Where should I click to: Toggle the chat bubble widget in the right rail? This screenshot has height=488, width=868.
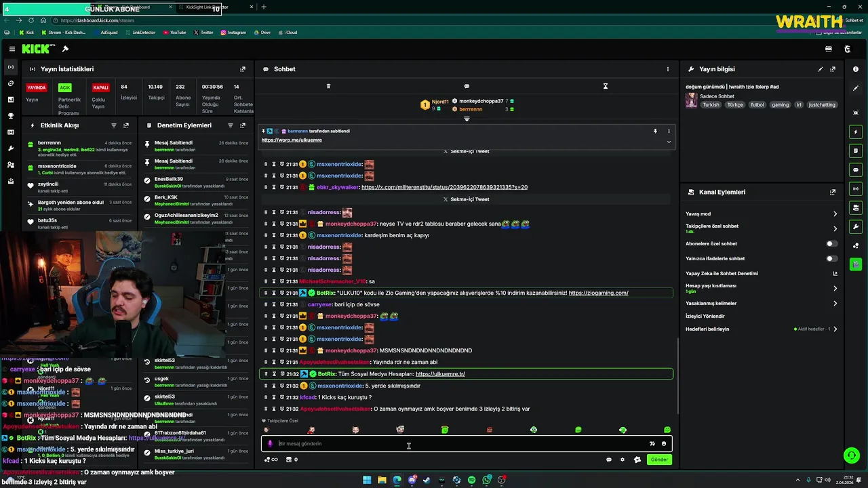pyautogui.click(x=856, y=169)
